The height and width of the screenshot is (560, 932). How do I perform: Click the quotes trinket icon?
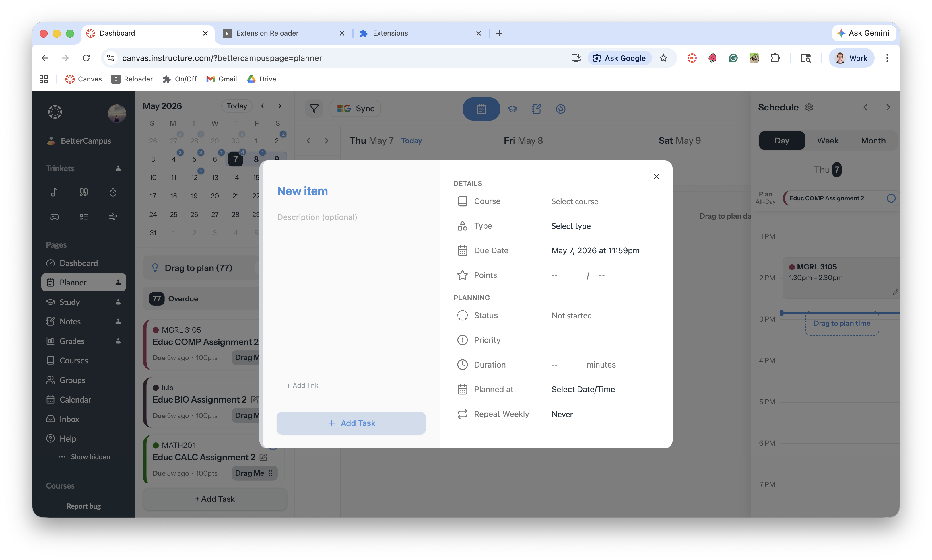coord(84,192)
